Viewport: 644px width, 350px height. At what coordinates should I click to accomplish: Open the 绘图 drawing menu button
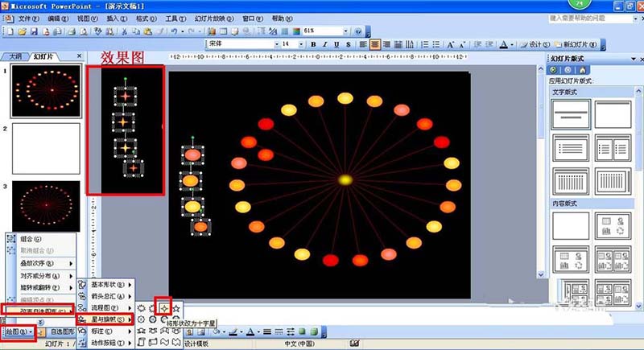click(19, 331)
